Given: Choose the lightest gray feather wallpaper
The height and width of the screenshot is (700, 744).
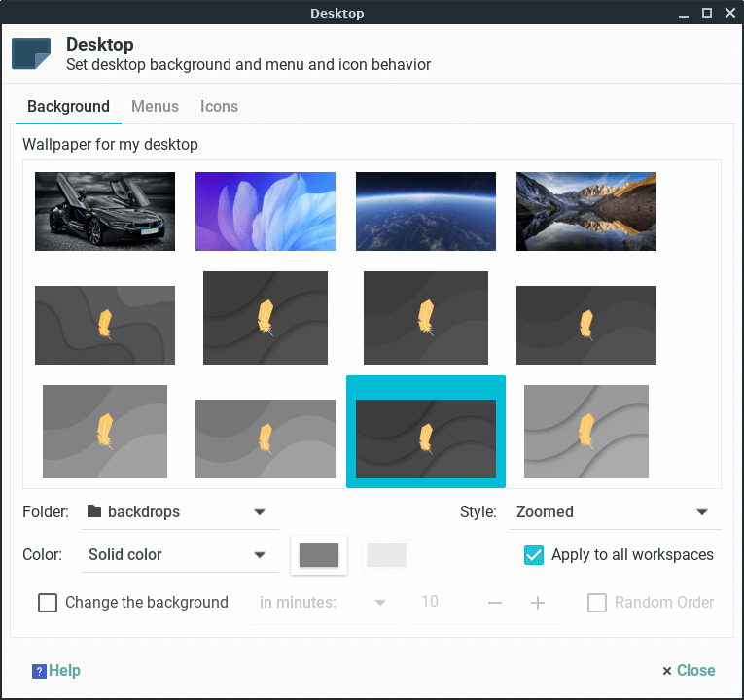Looking at the screenshot, I should point(586,432).
